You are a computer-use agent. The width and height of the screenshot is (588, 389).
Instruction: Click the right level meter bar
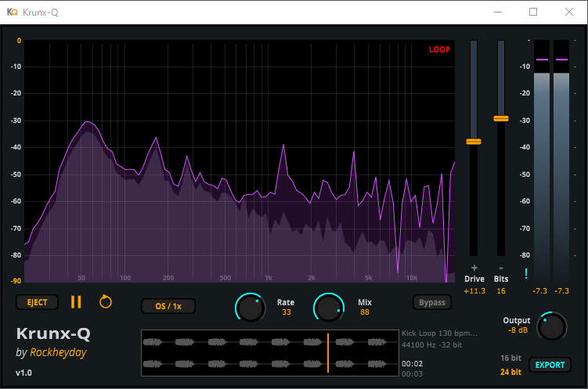pos(561,161)
